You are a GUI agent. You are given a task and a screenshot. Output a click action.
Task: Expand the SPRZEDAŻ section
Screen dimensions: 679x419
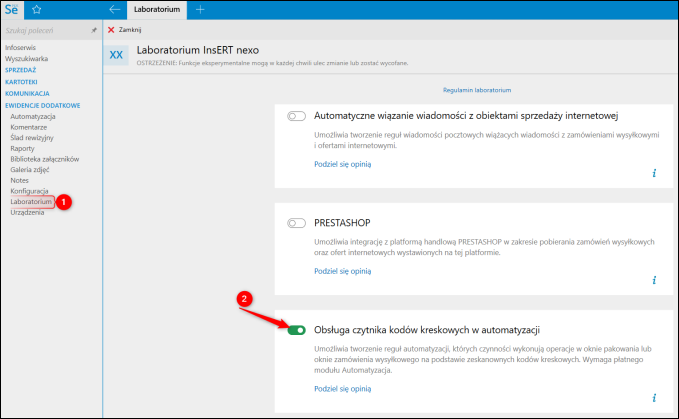pyautogui.click(x=20, y=71)
